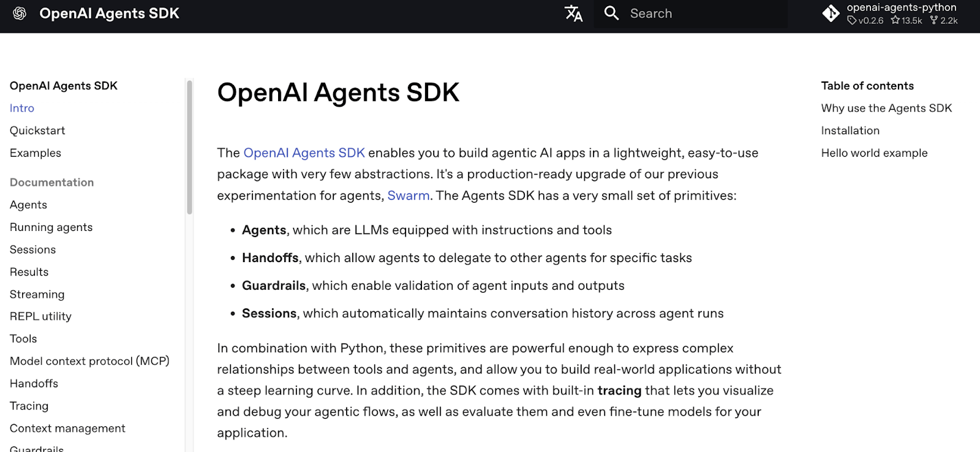Jump to Why use the Agents SDK
Image resolution: width=980 pixels, height=452 pixels.
pyautogui.click(x=886, y=108)
